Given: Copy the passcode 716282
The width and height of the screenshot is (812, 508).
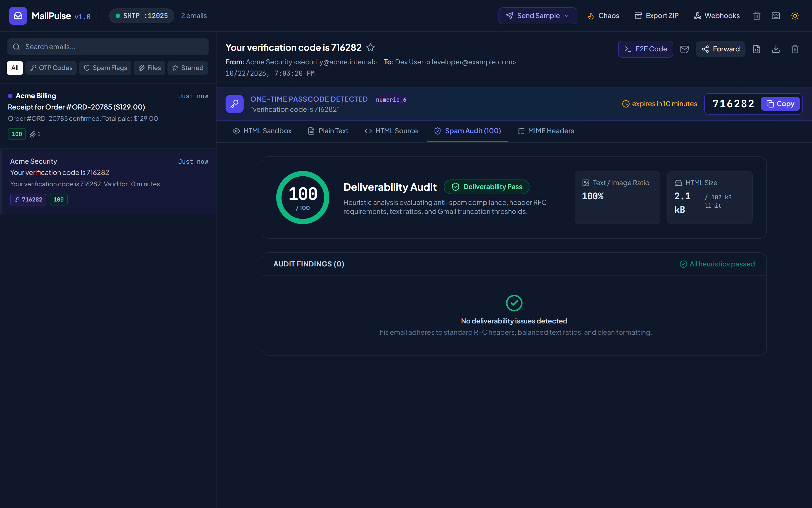Looking at the screenshot, I should (x=780, y=104).
